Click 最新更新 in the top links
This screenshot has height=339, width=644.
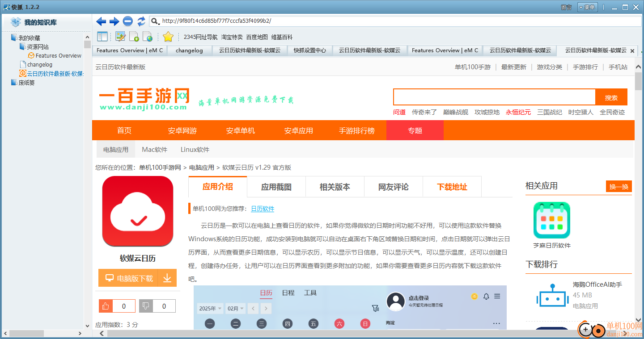[514, 67]
